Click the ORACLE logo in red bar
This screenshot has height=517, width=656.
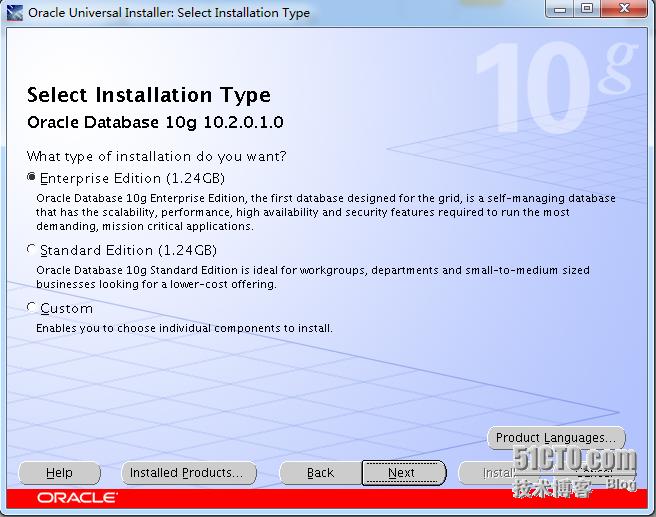click(x=77, y=498)
